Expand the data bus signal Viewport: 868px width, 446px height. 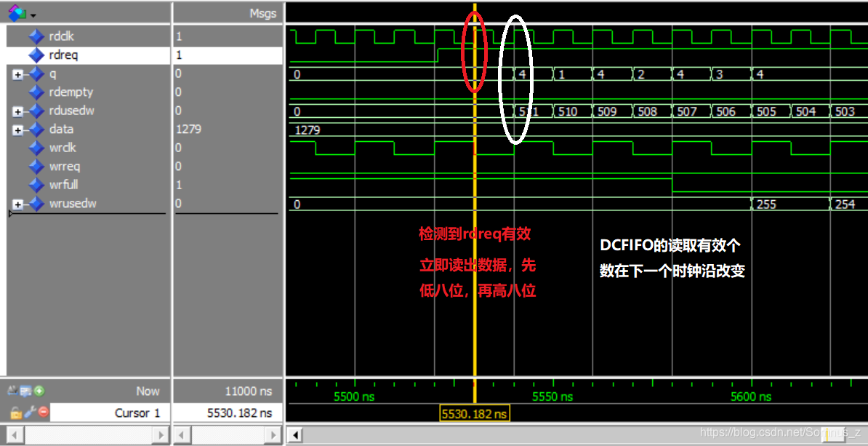[x=17, y=130]
